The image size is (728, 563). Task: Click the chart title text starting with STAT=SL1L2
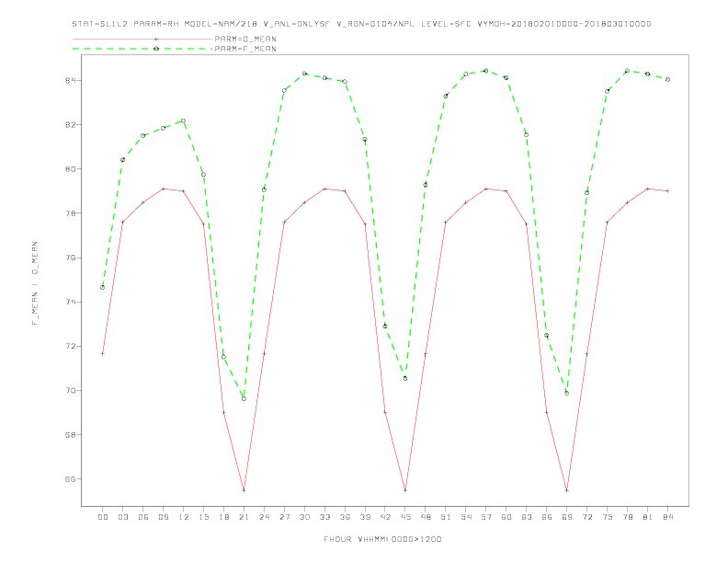(361, 24)
